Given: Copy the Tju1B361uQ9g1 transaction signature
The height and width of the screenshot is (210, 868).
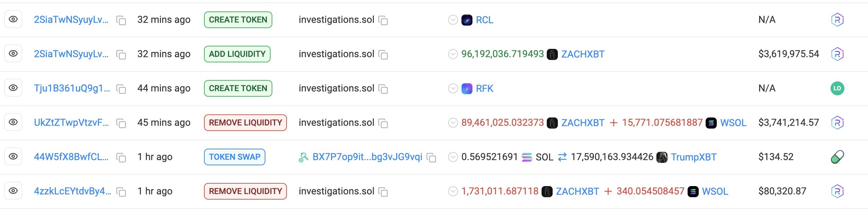Looking at the screenshot, I should pos(121,89).
